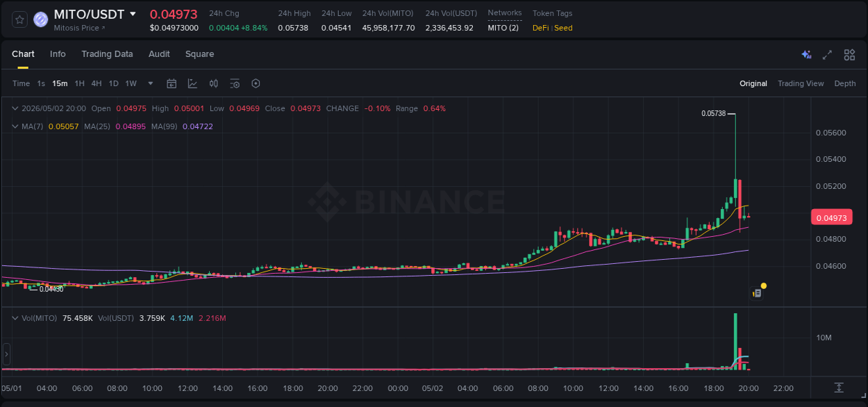Click the 05/02 date label on time axis

(433, 388)
